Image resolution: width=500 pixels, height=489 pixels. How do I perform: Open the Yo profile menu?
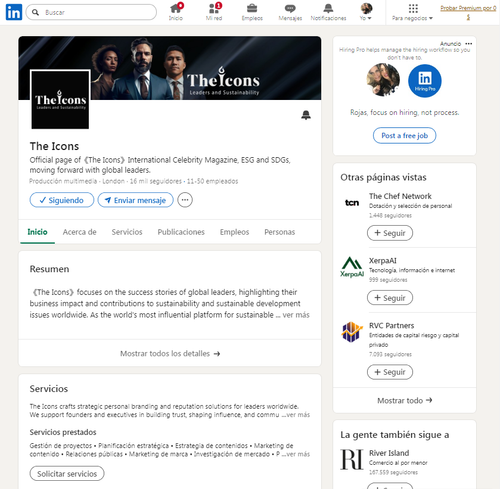click(366, 12)
